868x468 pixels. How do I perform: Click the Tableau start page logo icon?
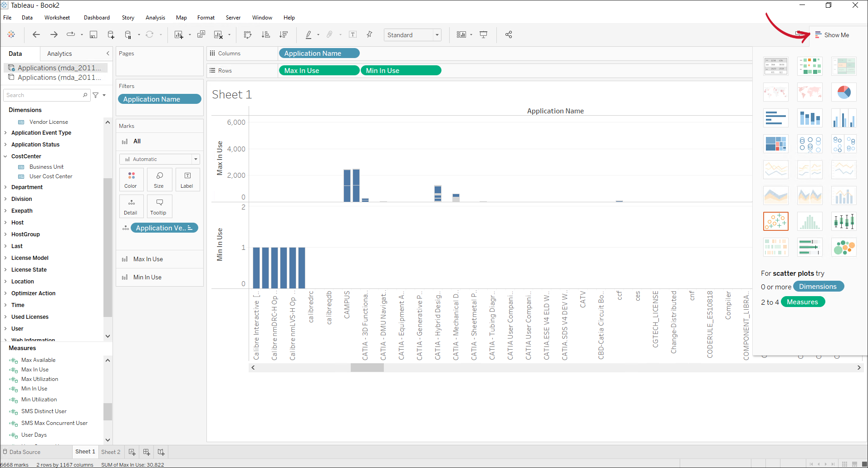(11, 34)
